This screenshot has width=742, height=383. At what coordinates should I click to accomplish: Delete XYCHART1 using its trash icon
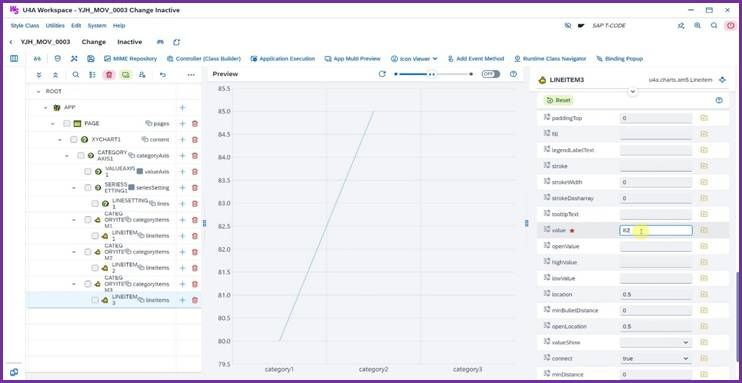(194, 140)
